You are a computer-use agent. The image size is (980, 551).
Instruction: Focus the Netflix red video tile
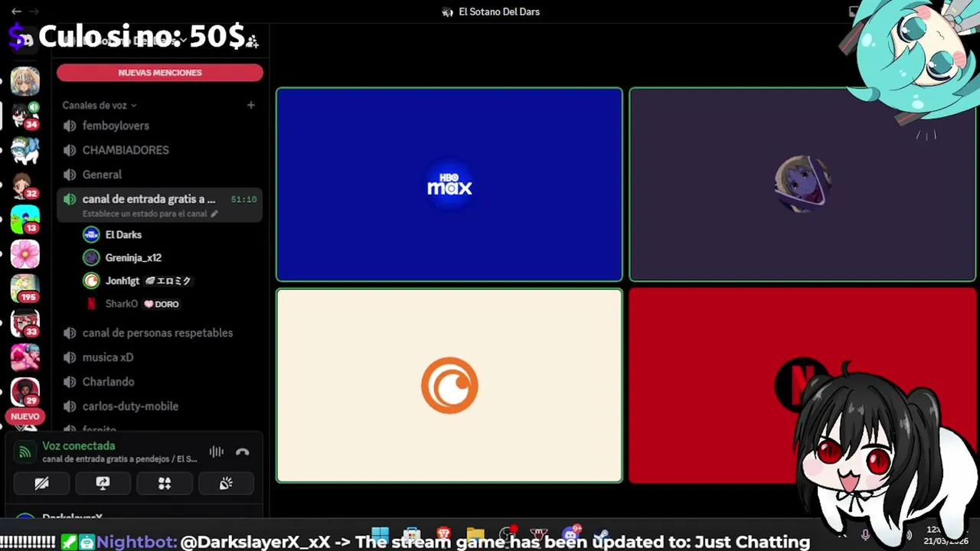tap(802, 386)
